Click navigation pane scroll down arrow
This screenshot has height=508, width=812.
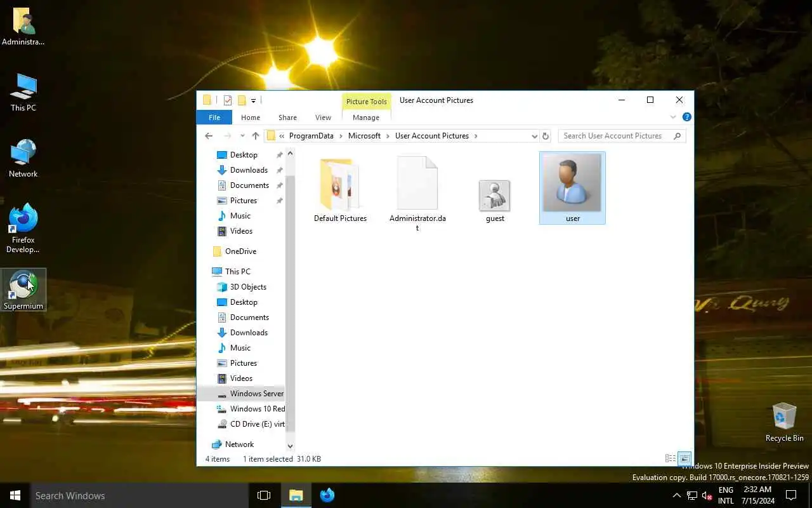pyautogui.click(x=291, y=446)
